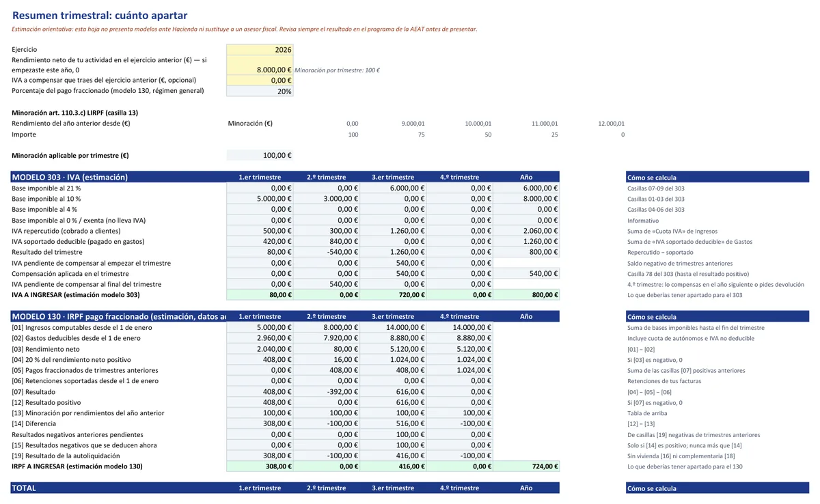This screenshot has width=820, height=504.
Task: Select [19] Resultado de la autoliquidación third-quarter 416,00 €
Action: click(393, 456)
